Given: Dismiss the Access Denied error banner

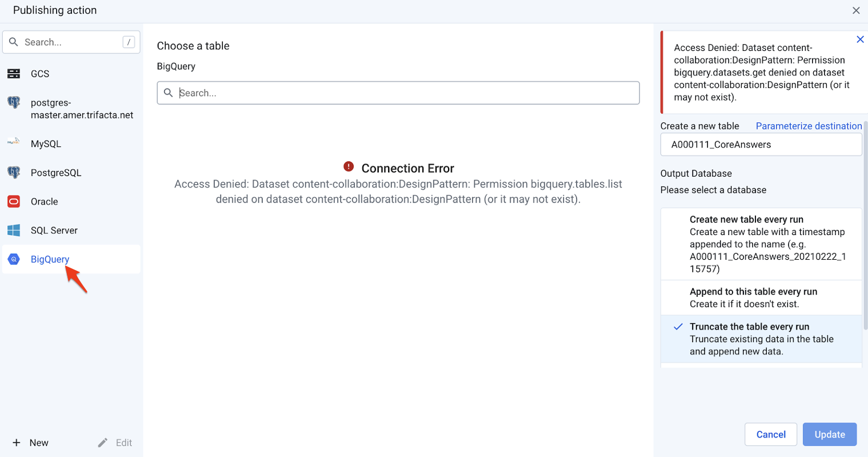Looking at the screenshot, I should point(860,39).
